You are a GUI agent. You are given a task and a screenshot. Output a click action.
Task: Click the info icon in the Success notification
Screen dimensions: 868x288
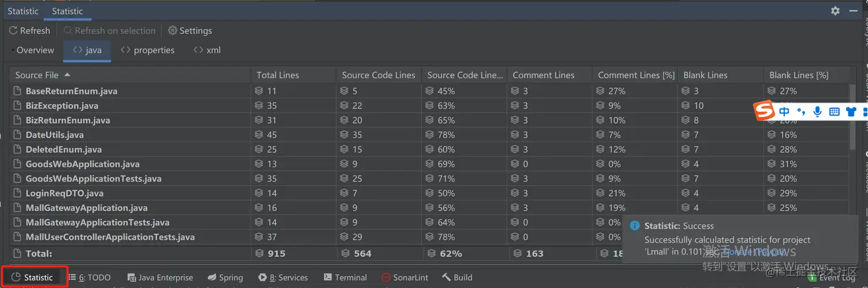pos(635,226)
